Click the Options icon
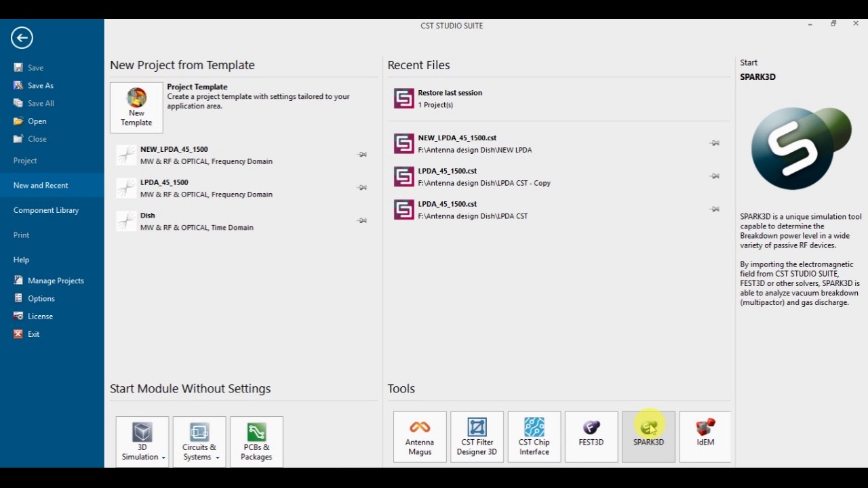 point(18,298)
